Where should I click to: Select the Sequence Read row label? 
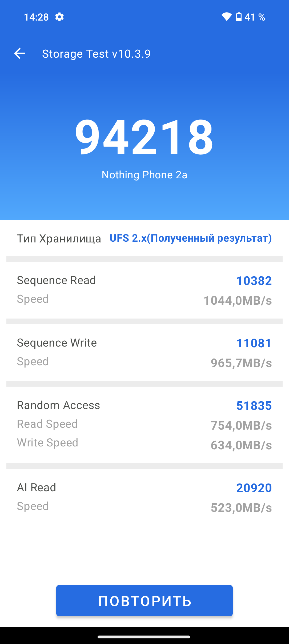pos(56,280)
